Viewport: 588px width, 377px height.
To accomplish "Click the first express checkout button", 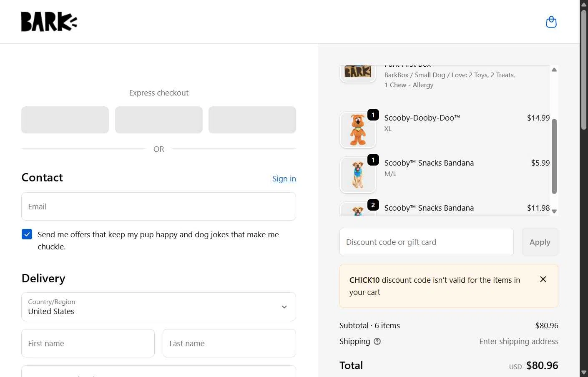I will tap(65, 120).
